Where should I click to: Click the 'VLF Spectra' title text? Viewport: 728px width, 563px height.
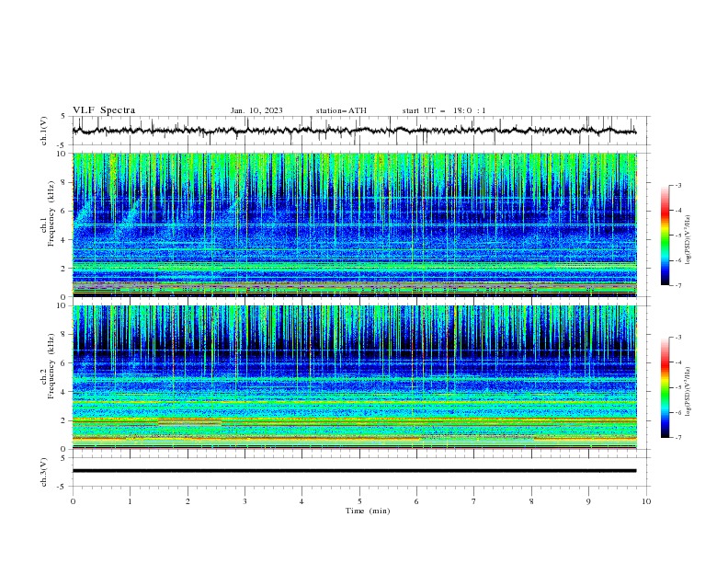point(104,110)
